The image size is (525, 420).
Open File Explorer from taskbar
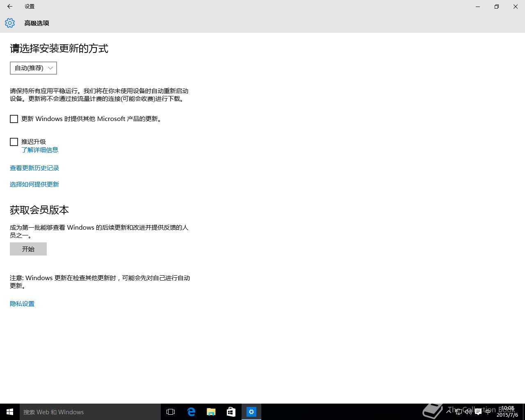[211, 412]
